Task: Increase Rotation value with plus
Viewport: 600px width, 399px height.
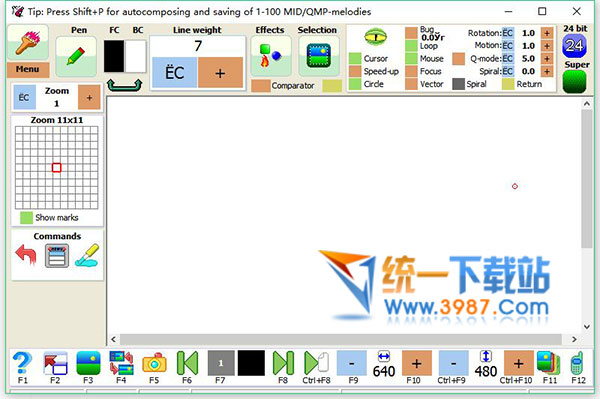Action: tap(547, 33)
